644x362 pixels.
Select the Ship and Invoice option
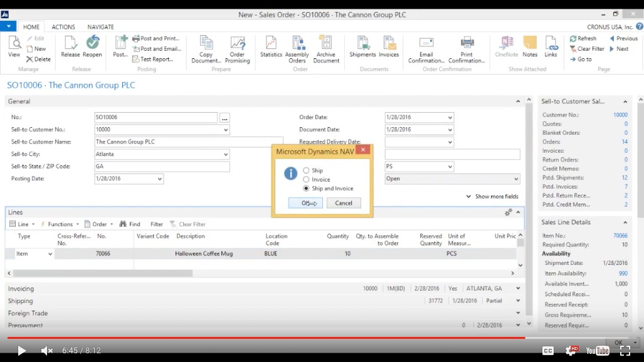(306, 189)
